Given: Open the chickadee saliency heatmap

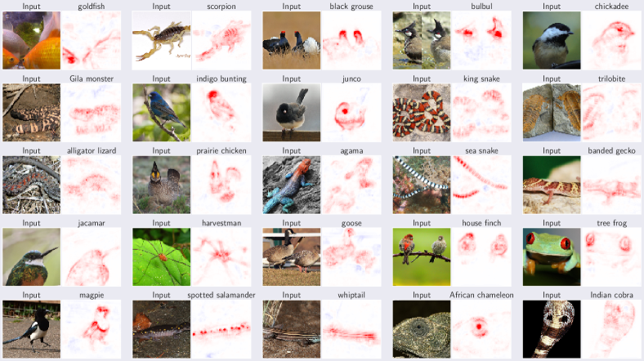Looking at the screenshot, I should (x=611, y=40).
